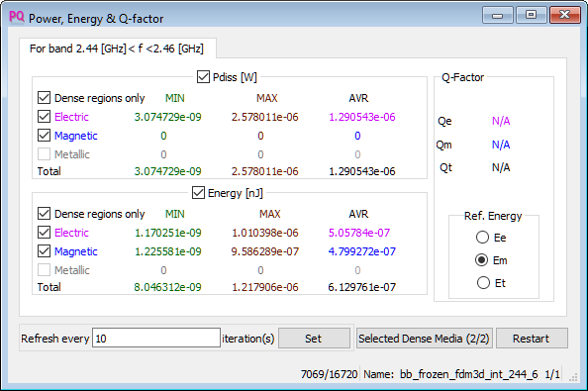Click the Restart button
This screenshot has height=391, width=588.
[x=532, y=339]
